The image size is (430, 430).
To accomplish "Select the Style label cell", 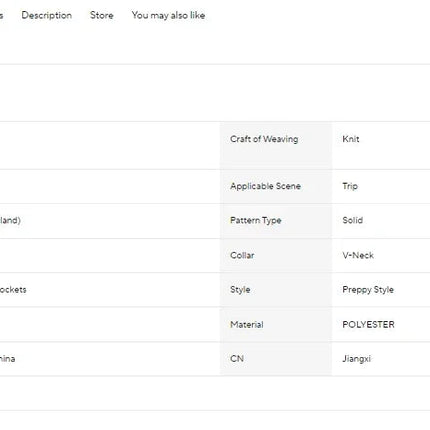I will pos(276,290).
